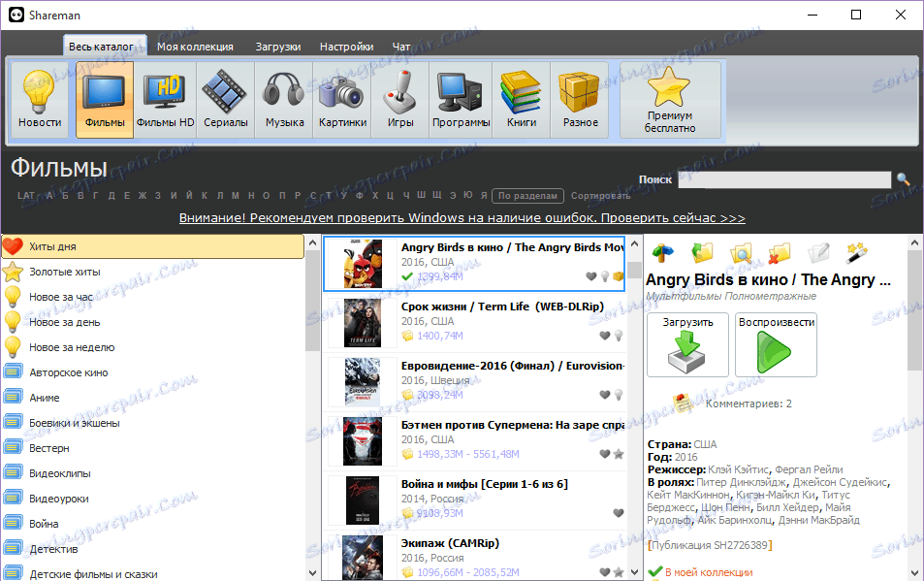Select the Видеоклипы category
Screen dimensions: 924x581
click(x=152, y=473)
